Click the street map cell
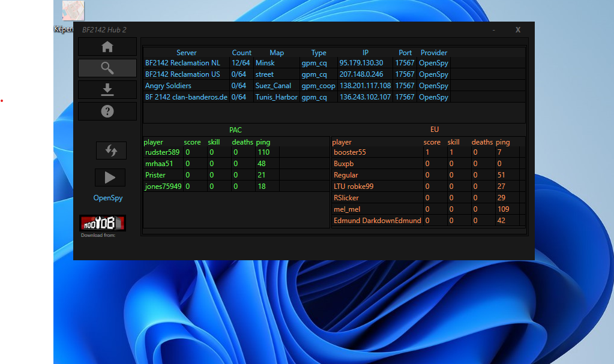Viewport: 614px width, 364px height. (264, 74)
